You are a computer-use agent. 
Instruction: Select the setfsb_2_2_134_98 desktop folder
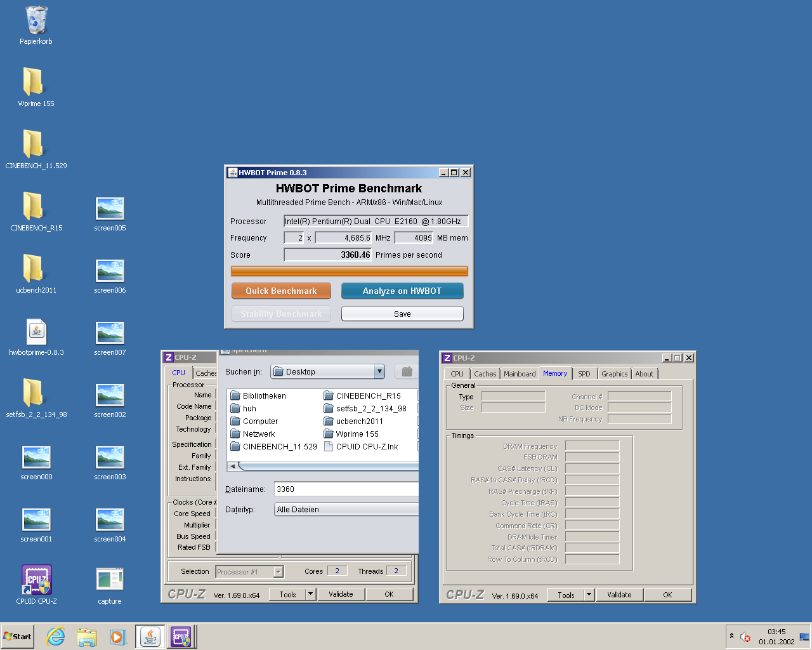(36, 398)
